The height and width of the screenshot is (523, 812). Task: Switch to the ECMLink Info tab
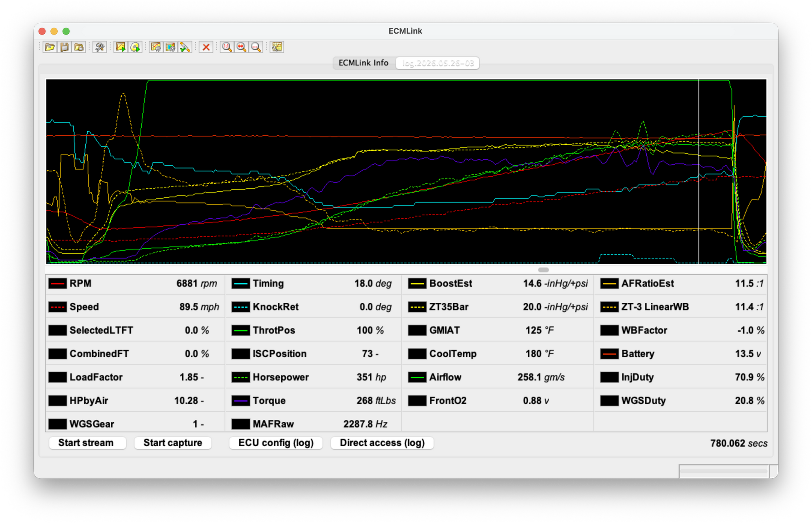(x=363, y=63)
